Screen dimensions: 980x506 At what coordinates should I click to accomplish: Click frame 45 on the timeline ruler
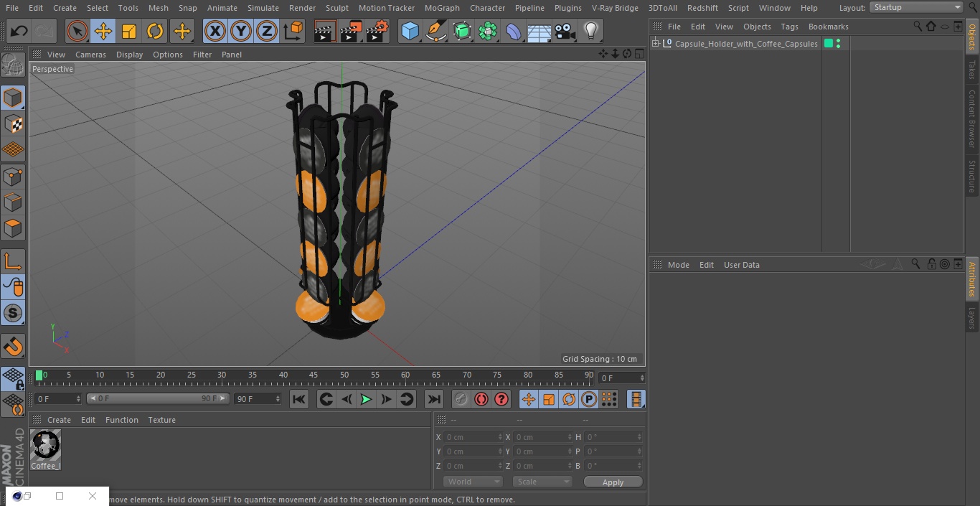314,375
